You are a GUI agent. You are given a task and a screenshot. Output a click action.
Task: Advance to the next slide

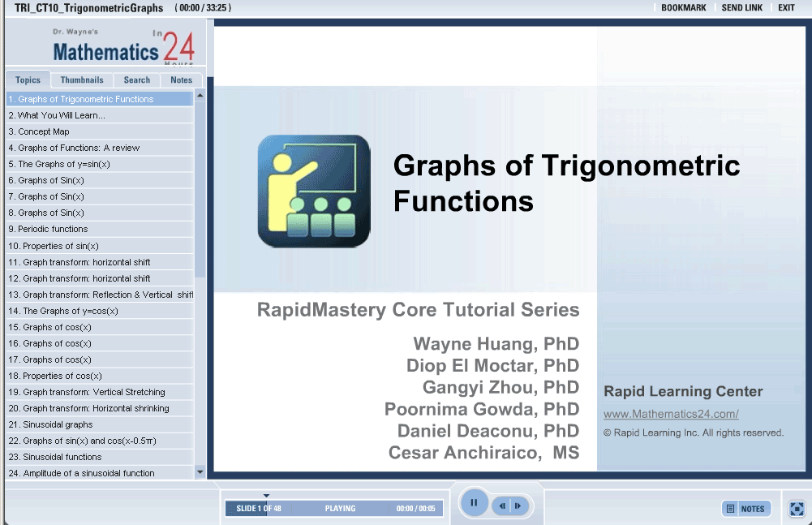click(518, 506)
